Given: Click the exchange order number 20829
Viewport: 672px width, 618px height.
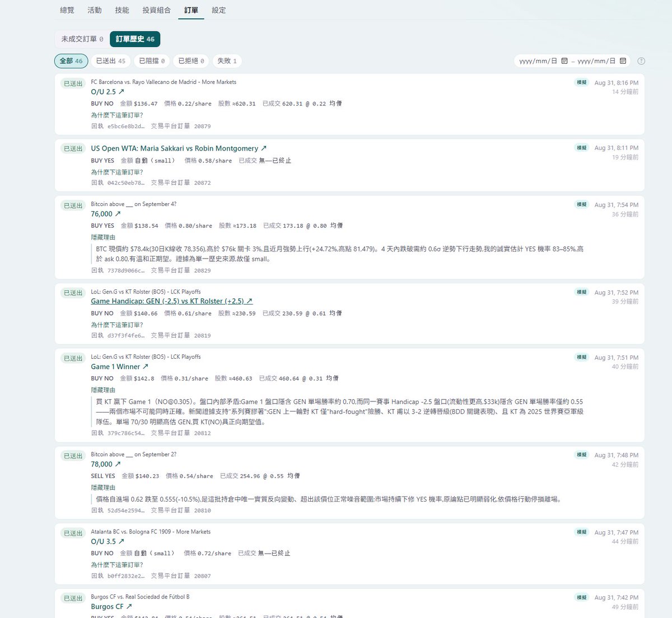Looking at the screenshot, I should [203, 270].
